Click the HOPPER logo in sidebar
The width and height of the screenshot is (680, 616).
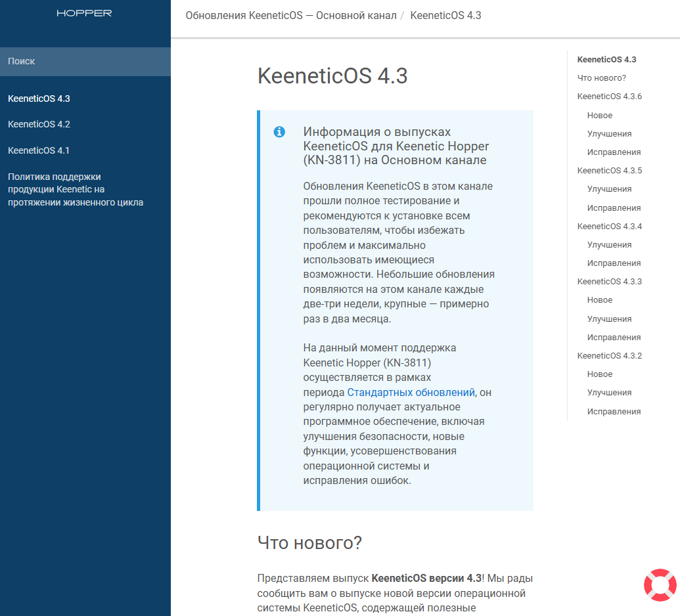(84, 13)
